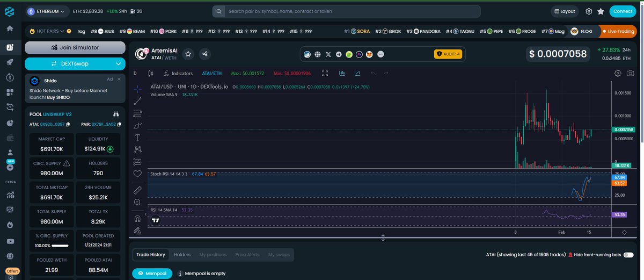644x280 pixels.
Task: Open chart settings gear icon
Action: 618,73
